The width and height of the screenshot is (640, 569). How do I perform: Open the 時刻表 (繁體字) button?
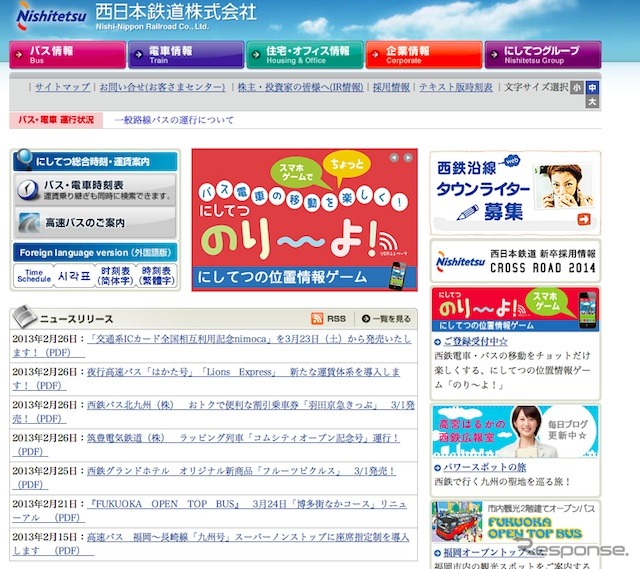click(x=157, y=276)
